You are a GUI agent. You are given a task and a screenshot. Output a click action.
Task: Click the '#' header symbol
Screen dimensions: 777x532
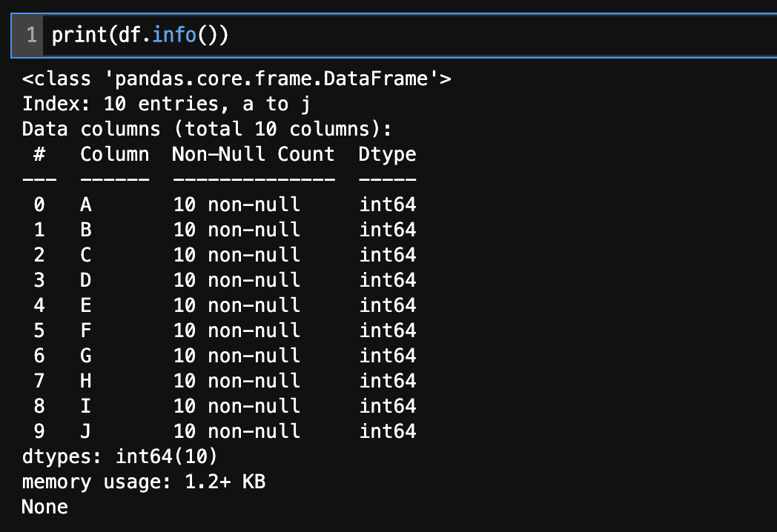(x=39, y=154)
